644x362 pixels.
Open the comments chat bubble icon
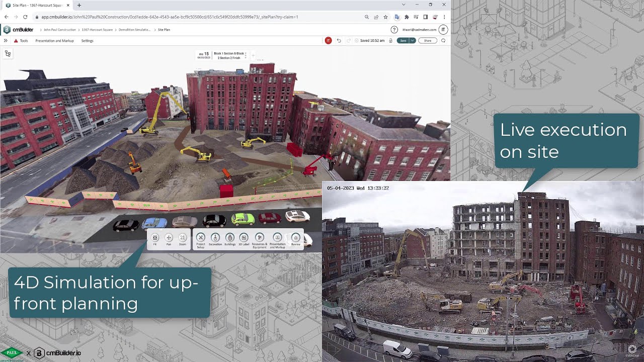(x=443, y=40)
